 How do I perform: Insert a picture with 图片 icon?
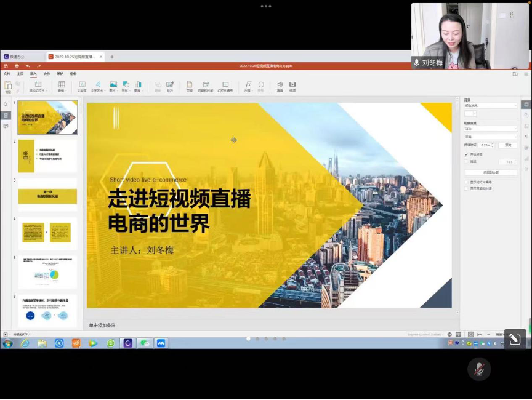(x=113, y=86)
